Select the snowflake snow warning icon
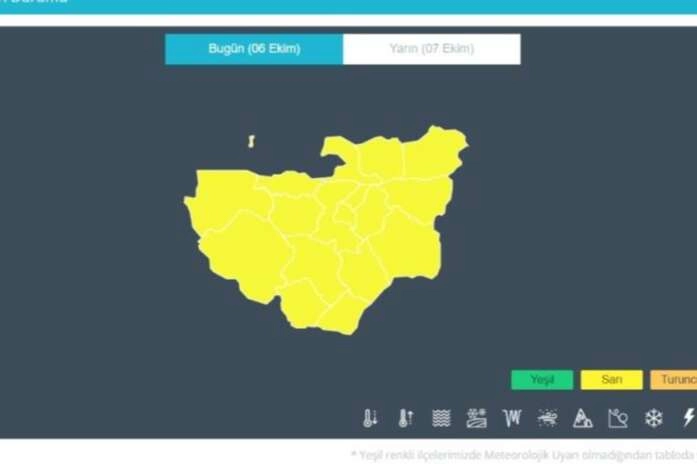This screenshot has height=464, width=697. click(x=653, y=418)
